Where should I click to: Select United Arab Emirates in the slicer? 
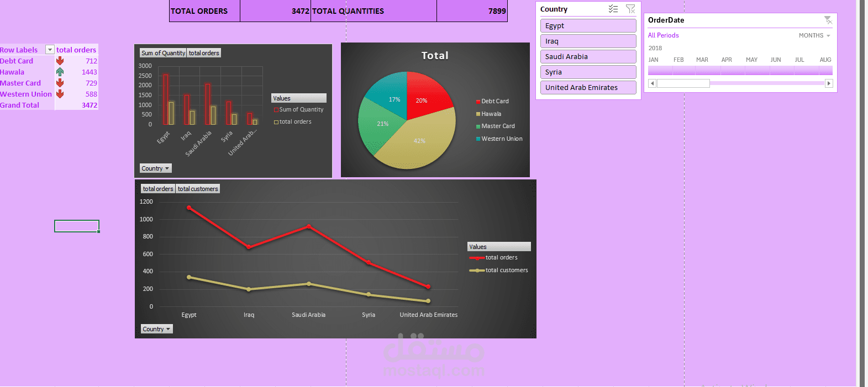tap(588, 88)
